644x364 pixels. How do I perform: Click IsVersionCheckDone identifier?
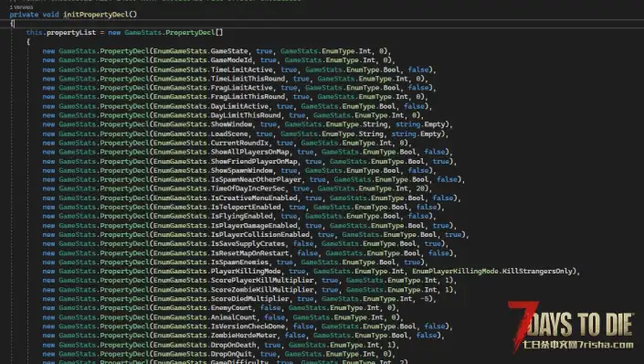tap(248, 327)
